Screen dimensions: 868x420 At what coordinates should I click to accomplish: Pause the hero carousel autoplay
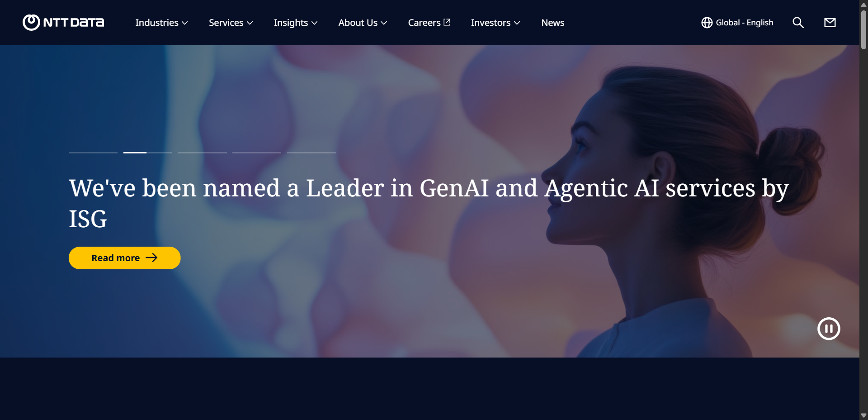[829, 329]
